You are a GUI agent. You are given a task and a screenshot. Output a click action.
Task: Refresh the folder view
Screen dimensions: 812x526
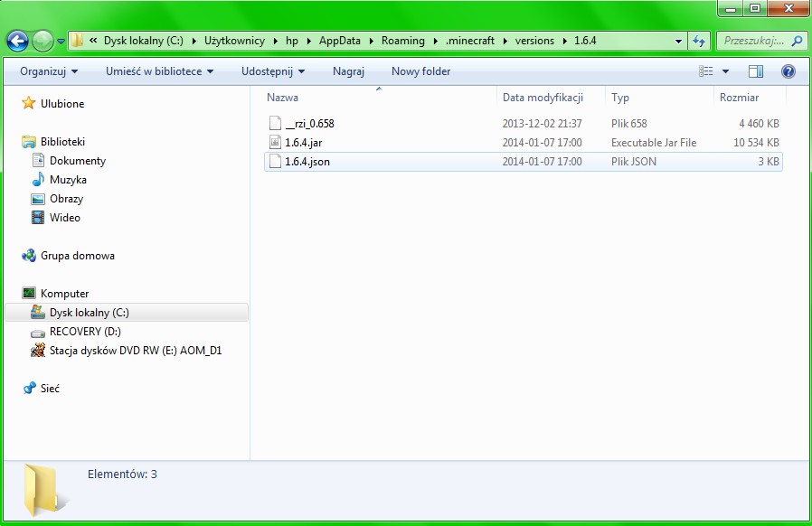point(699,41)
